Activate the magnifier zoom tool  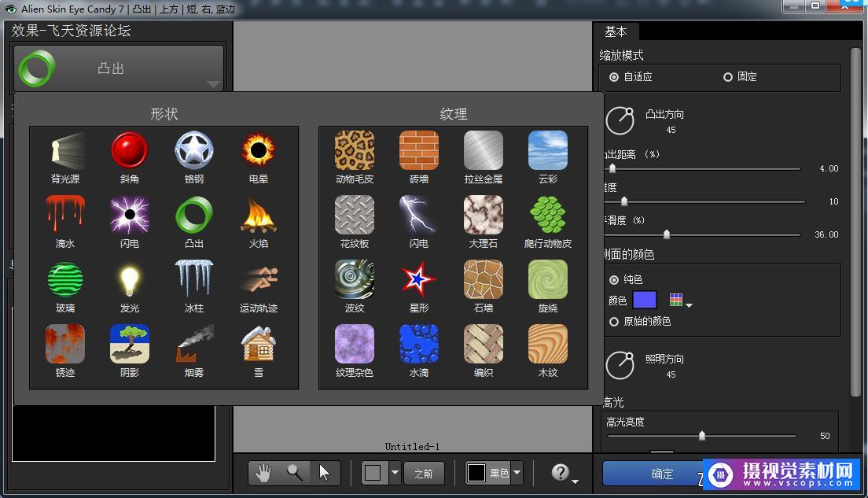tap(295, 473)
